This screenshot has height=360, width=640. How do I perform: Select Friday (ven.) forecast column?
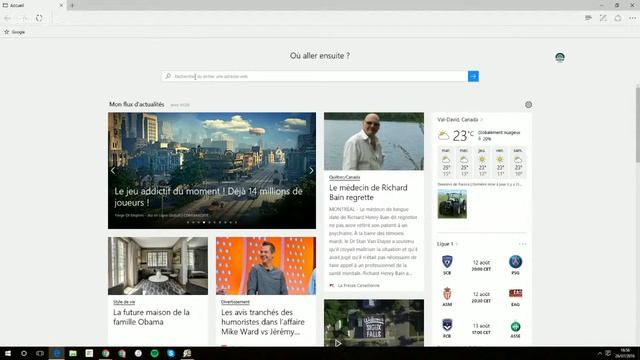click(500, 162)
